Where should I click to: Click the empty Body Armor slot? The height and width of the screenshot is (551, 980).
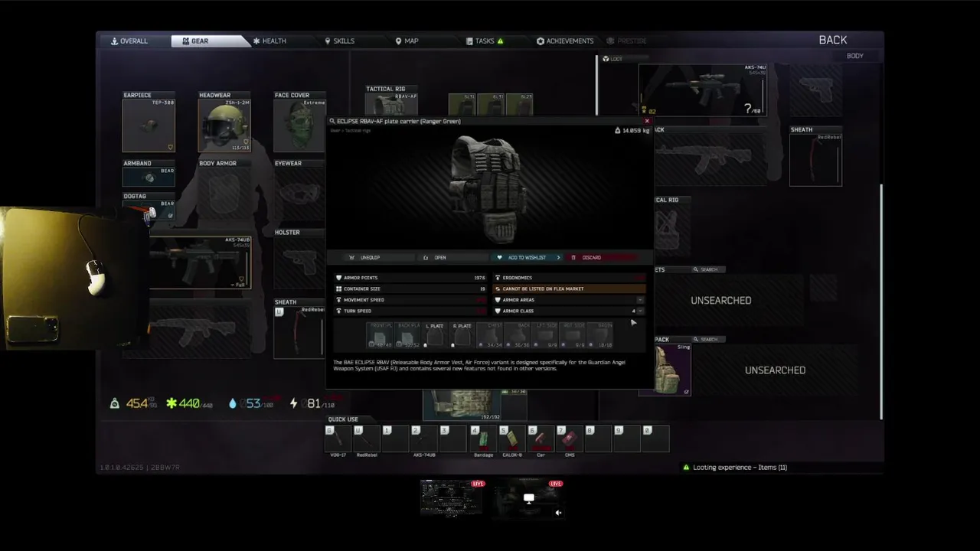click(224, 193)
